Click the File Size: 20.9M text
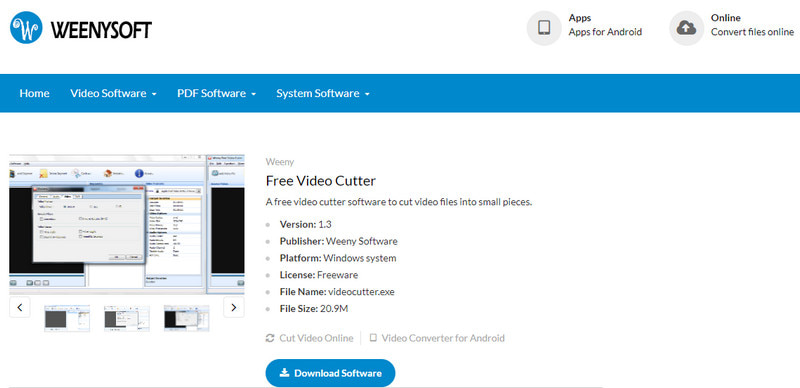This screenshot has width=800, height=388. (x=314, y=308)
